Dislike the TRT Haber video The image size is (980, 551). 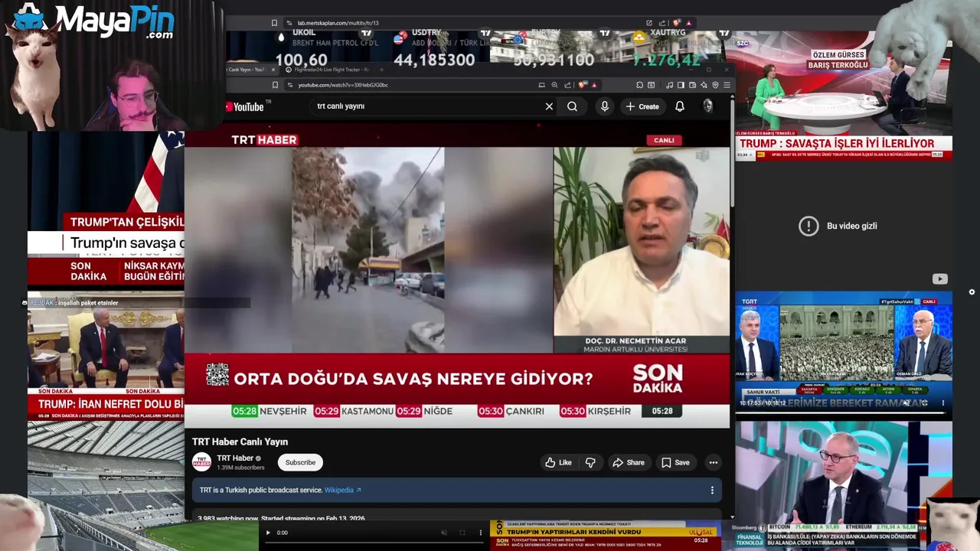(590, 462)
